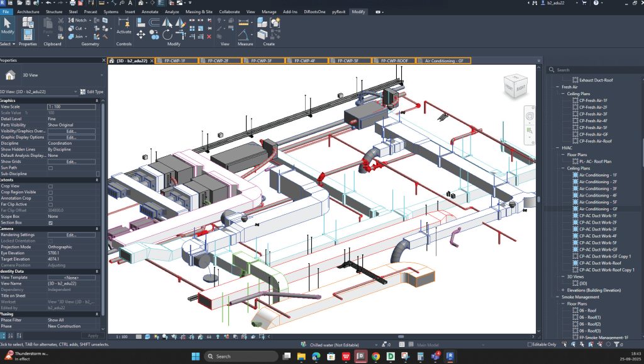Screen dimensions: 644x364
Task: Click the Edit Type button
Action: pos(92,92)
